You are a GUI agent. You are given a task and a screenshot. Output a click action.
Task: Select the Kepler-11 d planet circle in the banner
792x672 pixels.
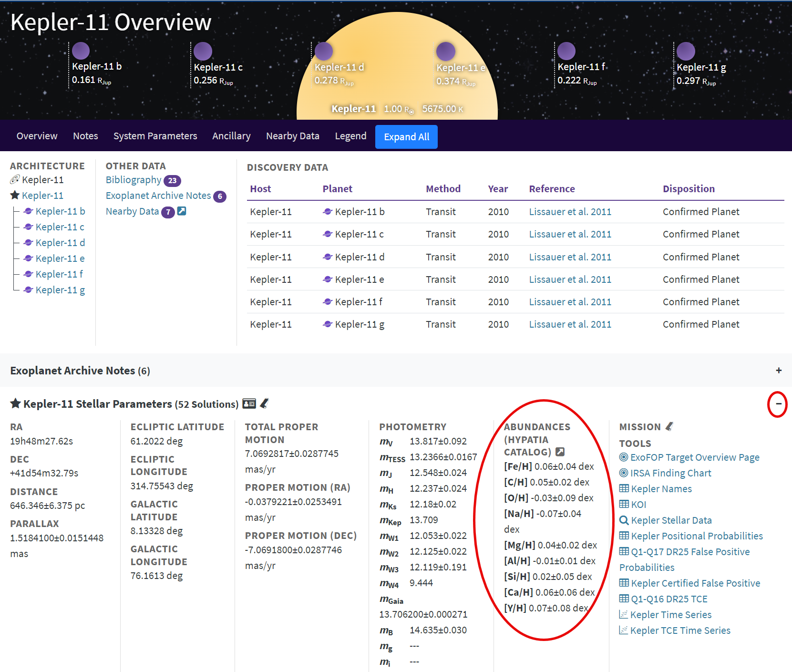(x=323, y=51)
